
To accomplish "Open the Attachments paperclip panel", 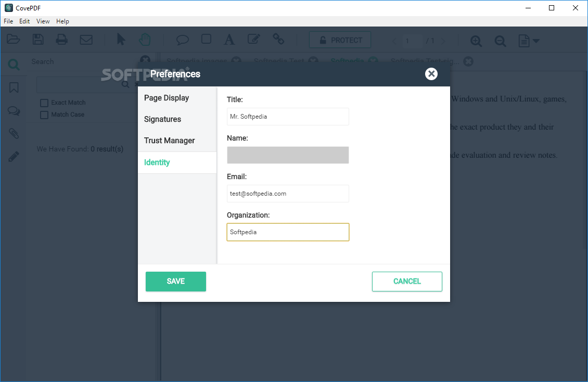I will tap(14, 133).
